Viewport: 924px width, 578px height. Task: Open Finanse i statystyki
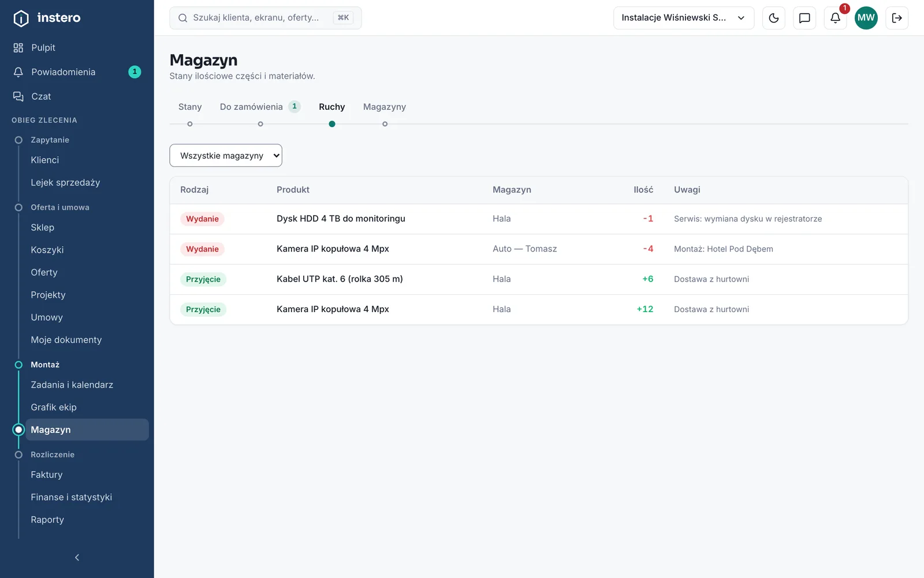[x=72, y=498]
